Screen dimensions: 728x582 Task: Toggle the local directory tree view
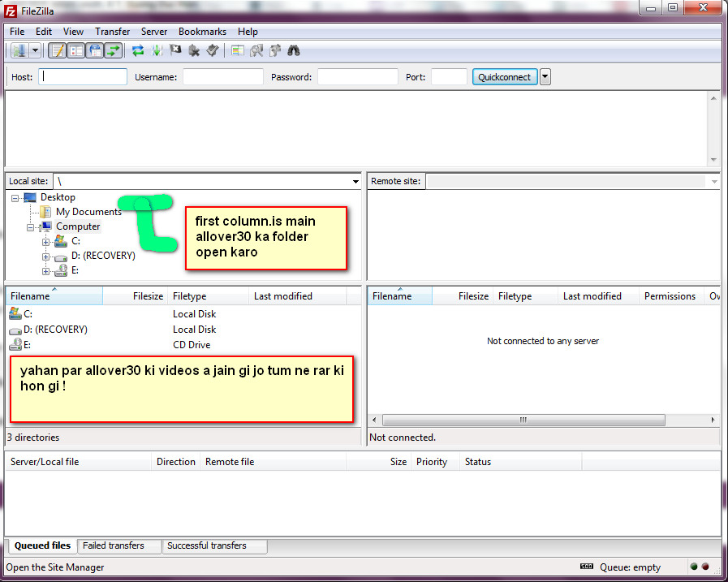pyautogui.click(x=76, y=50)
